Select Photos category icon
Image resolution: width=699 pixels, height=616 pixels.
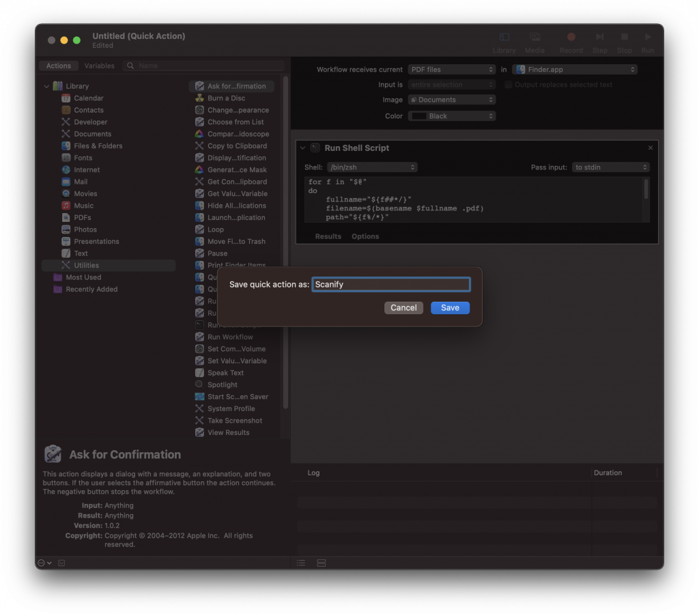click(66, 229)
